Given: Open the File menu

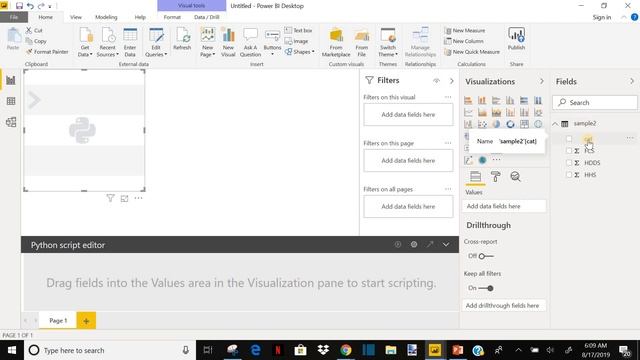Looking at the screenshot, I should click(x=14, y=17).
